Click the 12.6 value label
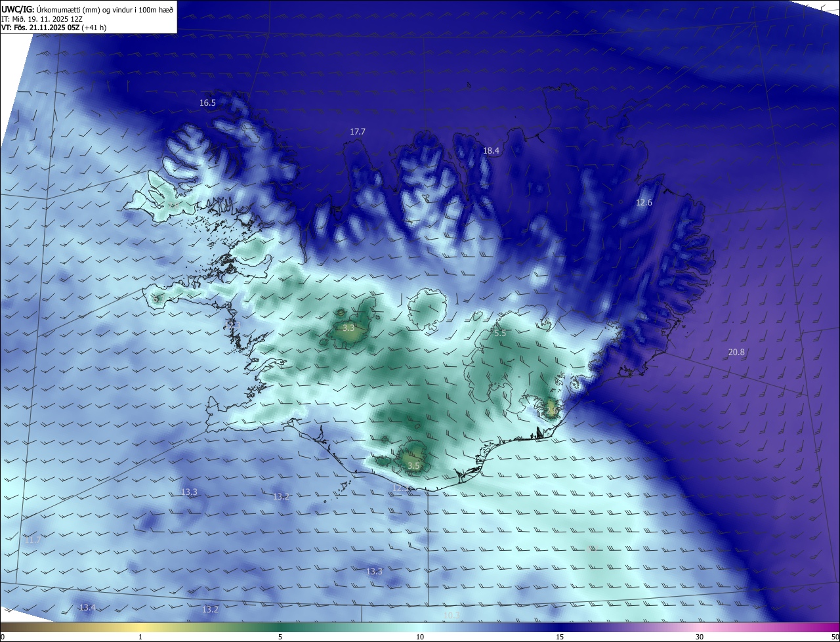Viewport: 840px width, 642px height. [x=644, y=203]
